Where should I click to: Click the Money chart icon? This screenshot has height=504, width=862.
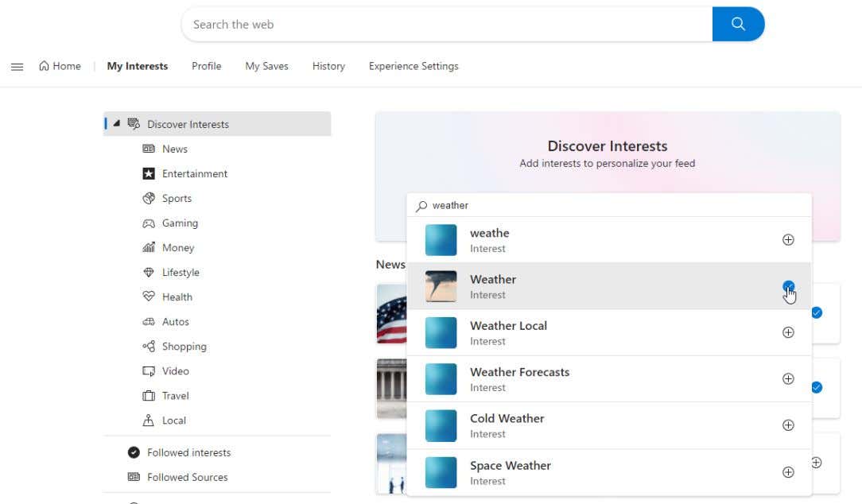coord(149,247)
